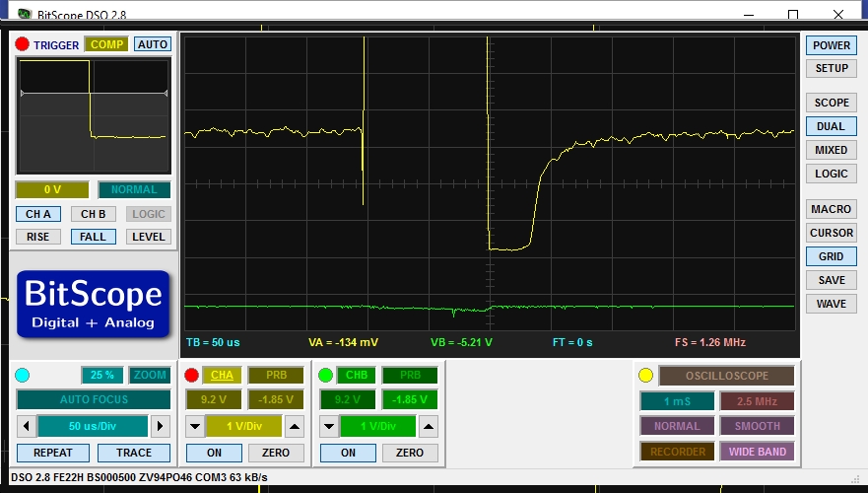Click the TRACE button
The height and width of the screenshot is (493, 868).
pos(133,453)
